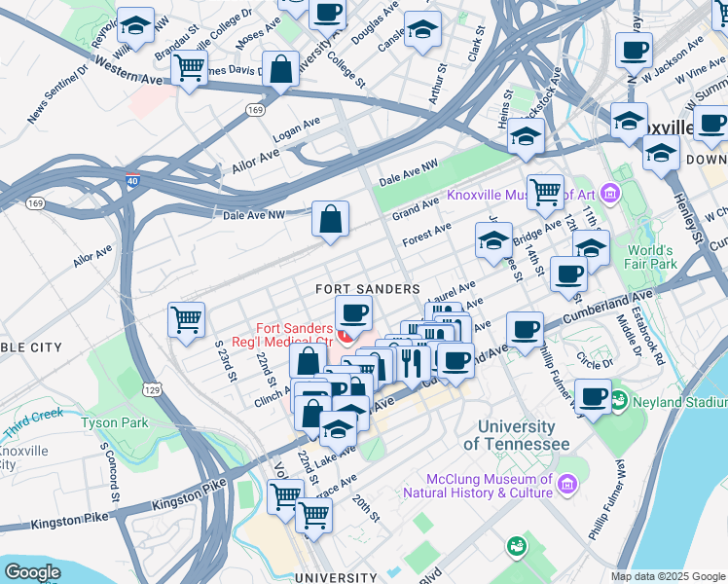
Task: Click the Map data ©2025 Google text
Action: (669, 577)
